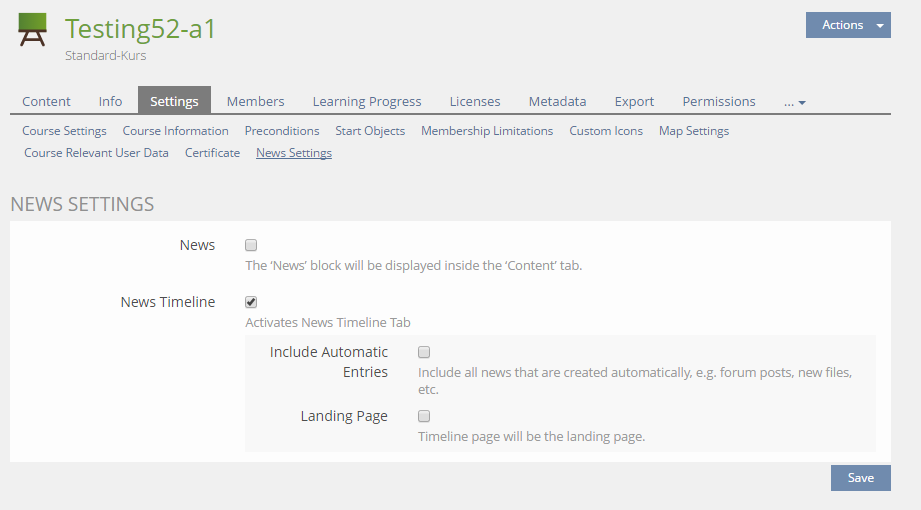Viewport: 921px width, 510px height.
Task: Open the Certificate sub-tab link
Action: [212, 153]
